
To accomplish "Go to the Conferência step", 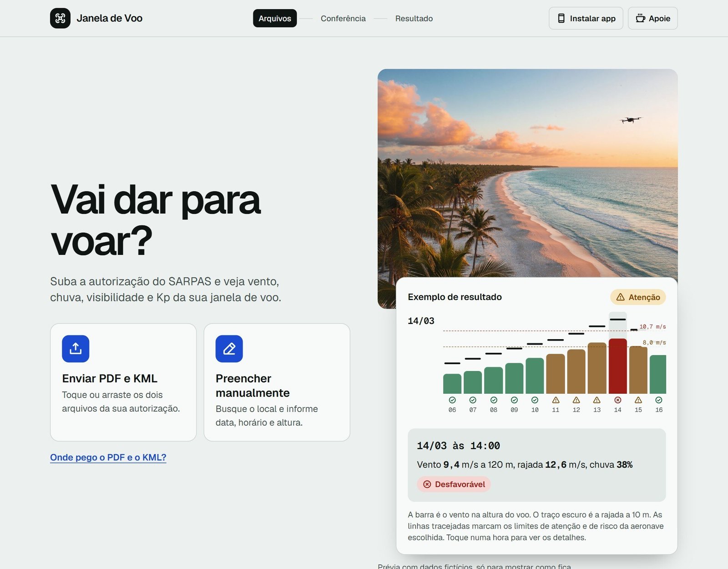I will [x=343, y=18].
